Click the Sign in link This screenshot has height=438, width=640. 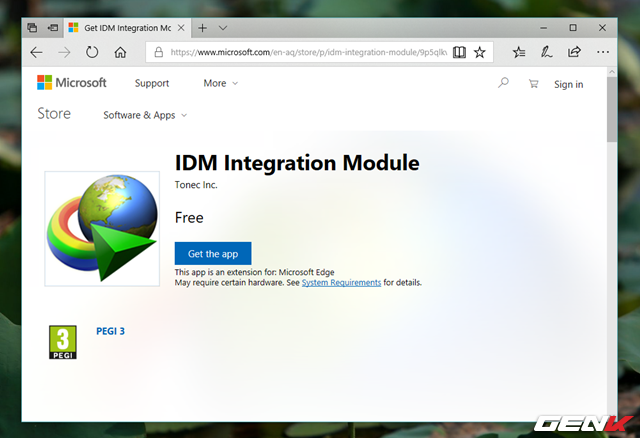click(x=569, y=84)
